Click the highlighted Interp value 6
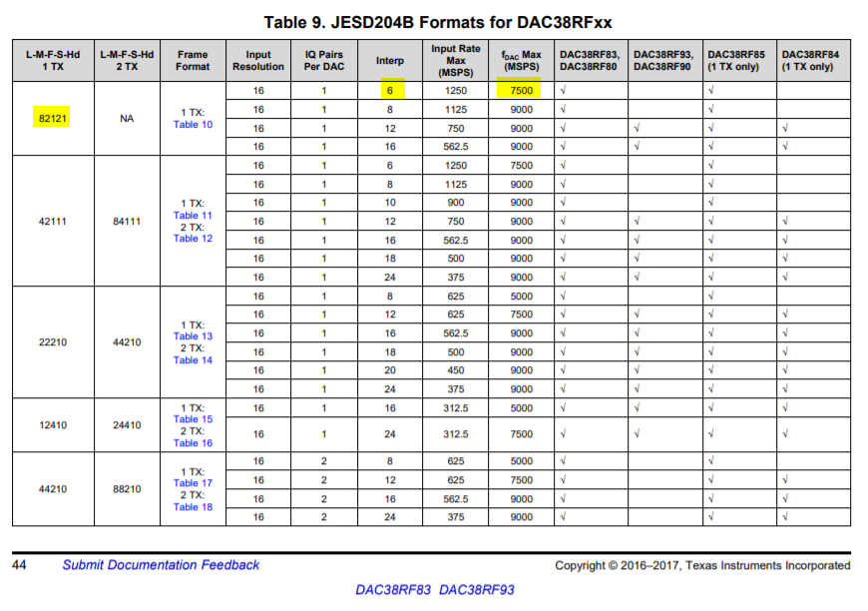This screenshot has height=611, width=868. [x=390, y=90]
